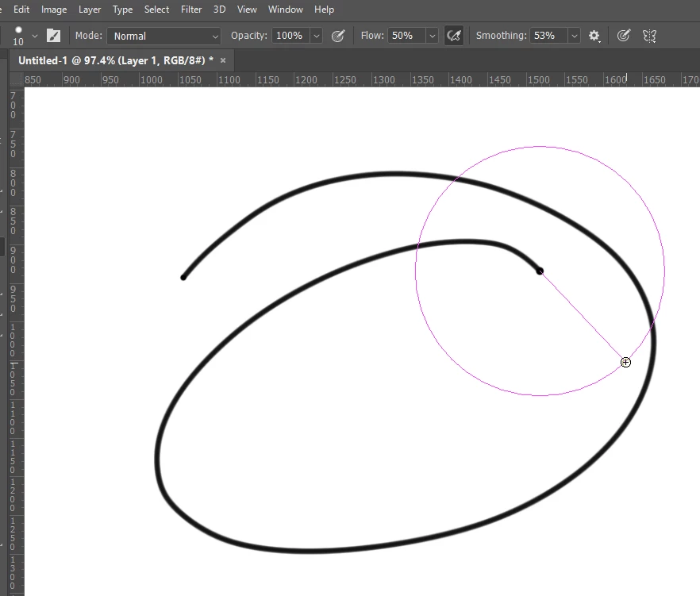Select the Untitled-1 document tab
This screenshot has height=596, width=700.
(116, 60)
